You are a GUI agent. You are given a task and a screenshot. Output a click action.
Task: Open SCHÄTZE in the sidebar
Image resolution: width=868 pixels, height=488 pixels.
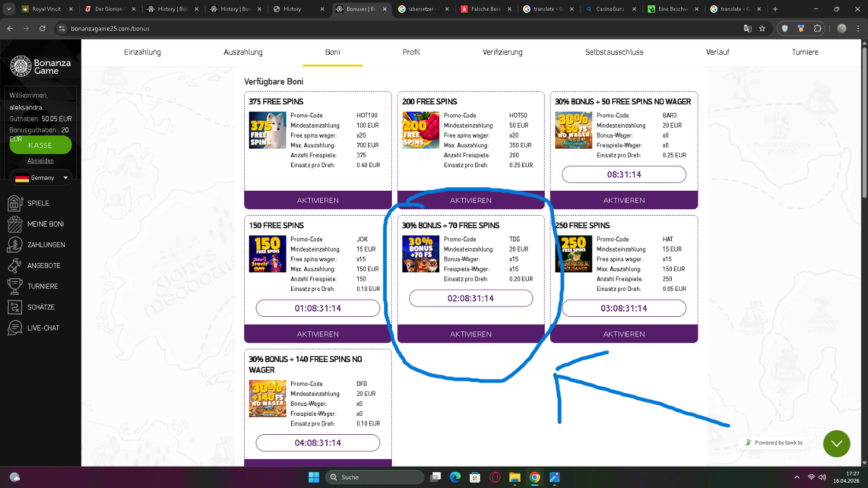tap(31, 307)
